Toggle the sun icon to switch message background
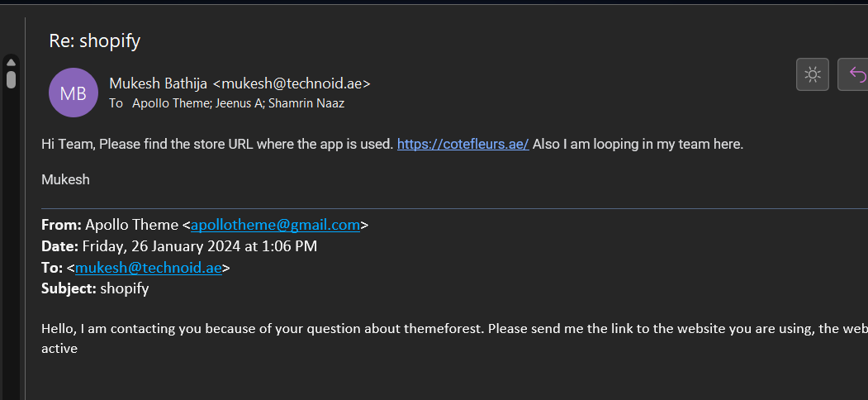This screenshot has width=868, height=400. 812,74
